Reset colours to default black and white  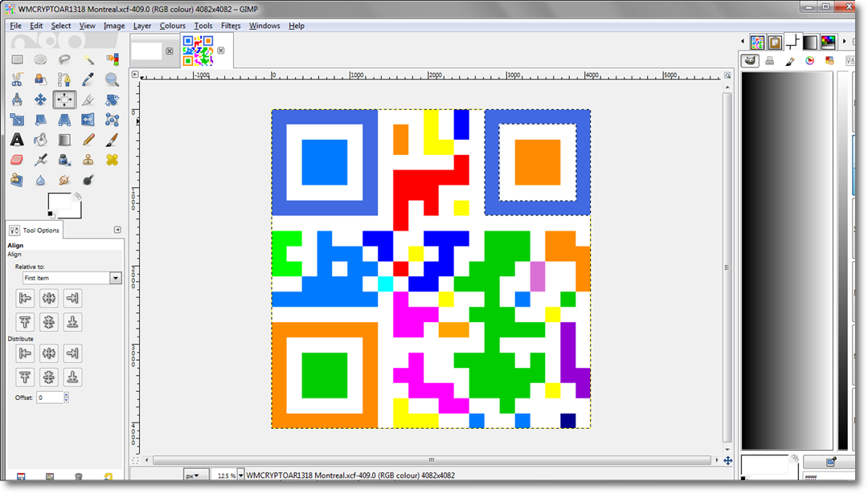(x=51, y=214)
